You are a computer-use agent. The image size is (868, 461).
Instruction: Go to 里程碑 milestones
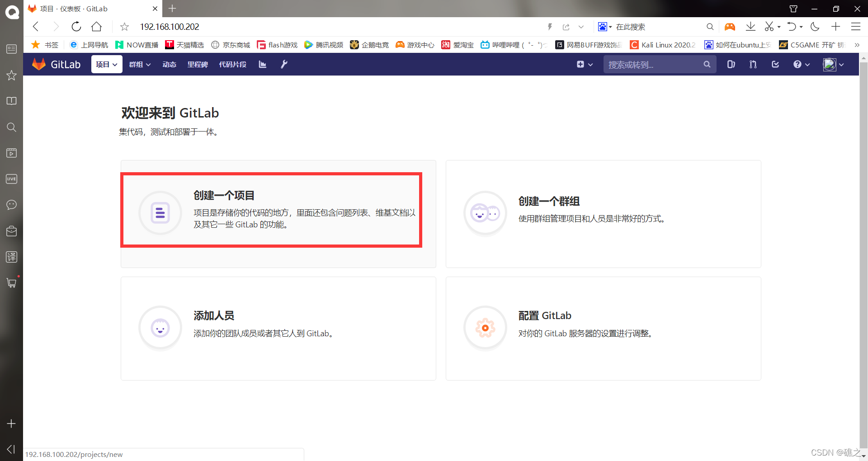[x=198, y=65]
